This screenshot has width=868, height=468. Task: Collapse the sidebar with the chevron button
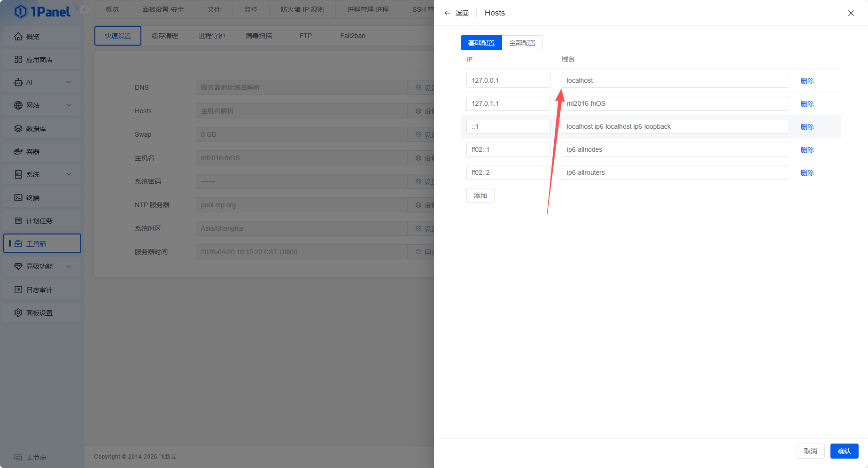click(85, 9)
